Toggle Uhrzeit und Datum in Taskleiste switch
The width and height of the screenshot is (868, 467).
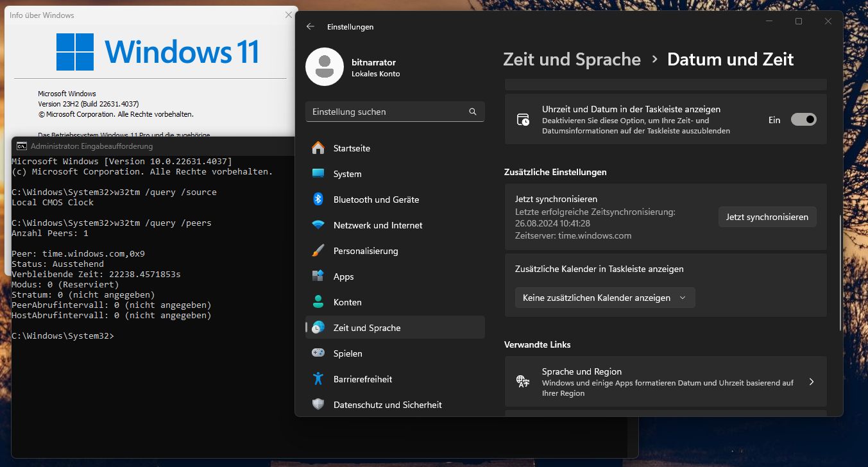point(803,119)
